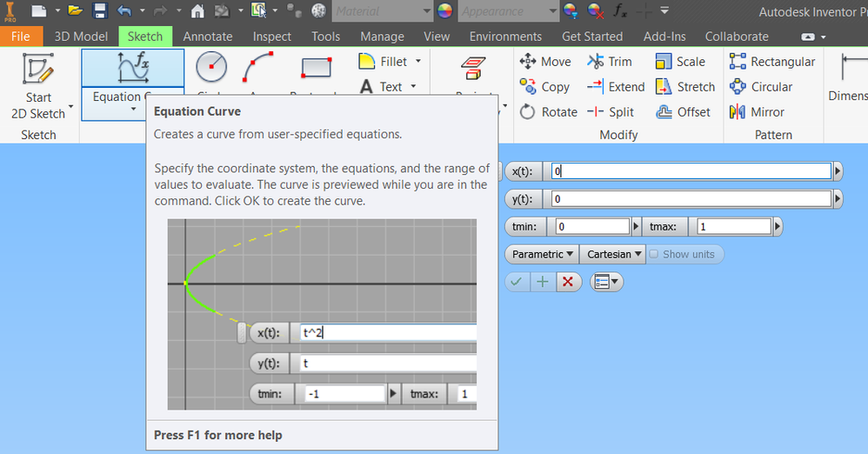Click the Save disk icon

[100, 10]
